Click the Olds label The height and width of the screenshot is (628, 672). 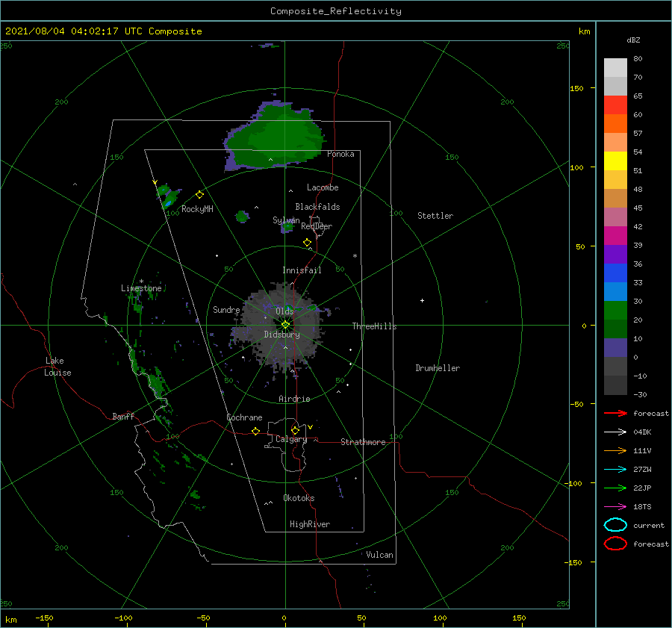click(284, 311)
